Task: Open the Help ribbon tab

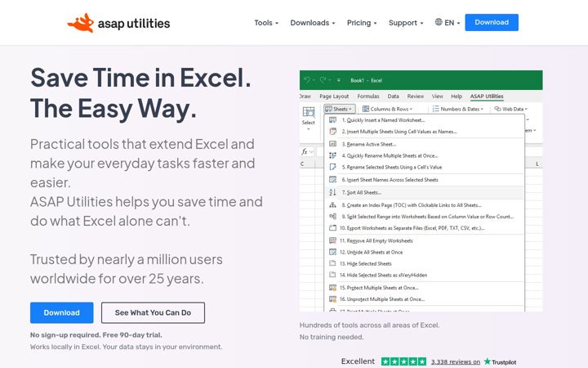Action: pyautogui.click(x=457, y=96)
